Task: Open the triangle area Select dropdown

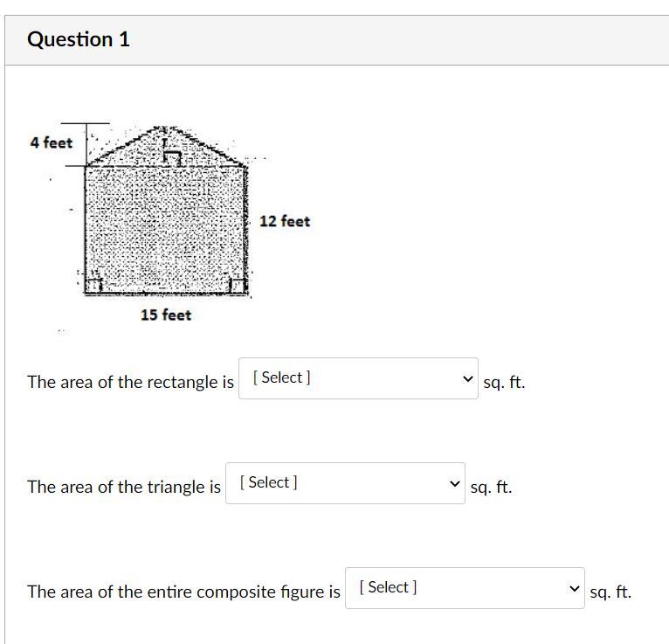Action: tap(345, 483)
